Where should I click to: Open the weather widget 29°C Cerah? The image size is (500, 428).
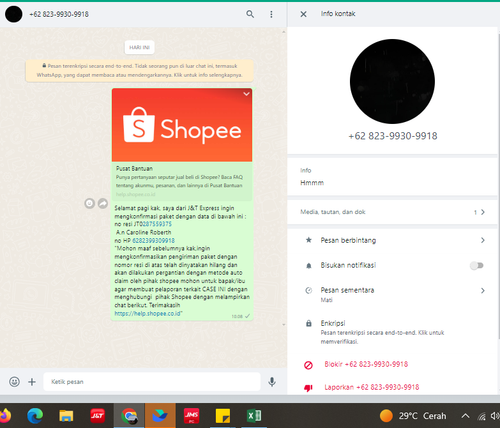pos(413,416)
